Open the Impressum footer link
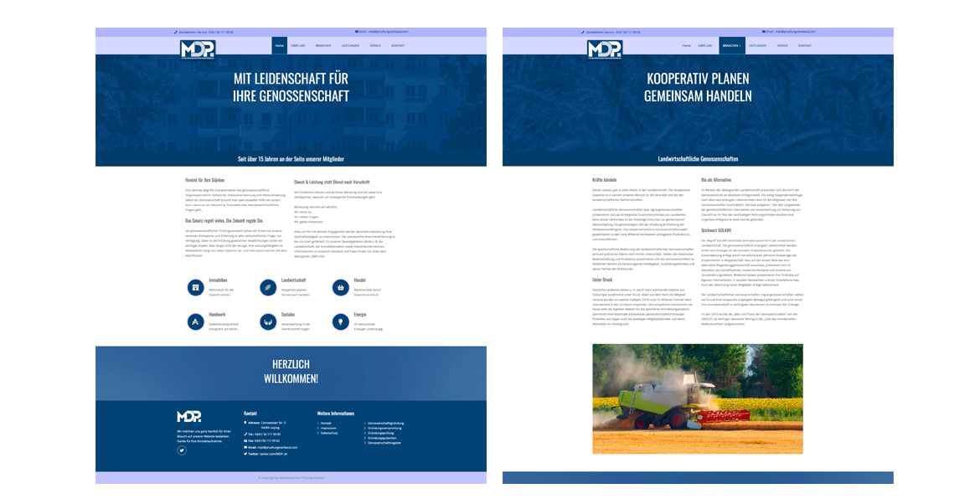The image size is (980, 504). 328,428
